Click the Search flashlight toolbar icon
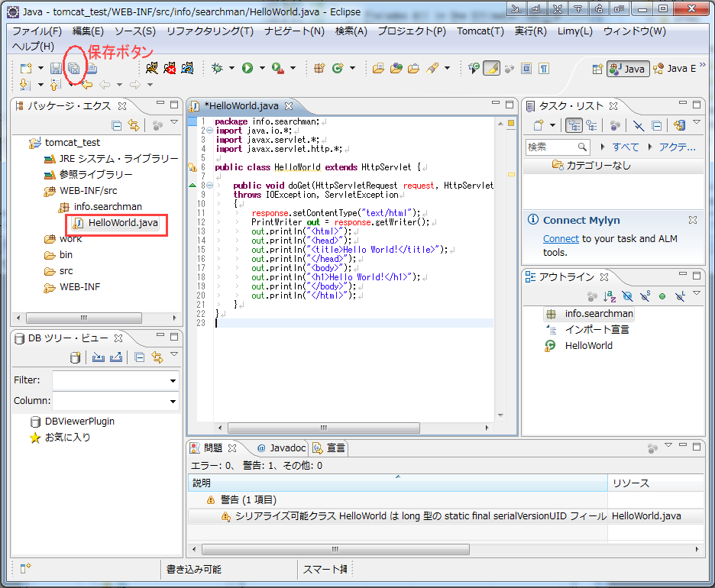Screen dimensions: 715x588 tap(432, 69)
